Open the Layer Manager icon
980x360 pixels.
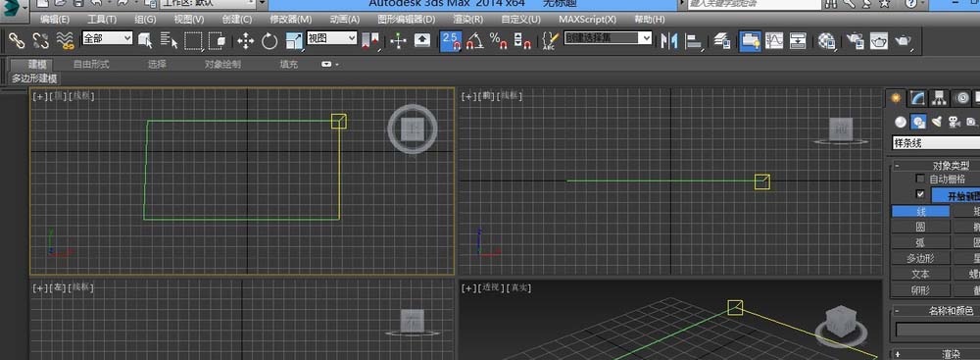pyautogui.click(x=723, y=41)
